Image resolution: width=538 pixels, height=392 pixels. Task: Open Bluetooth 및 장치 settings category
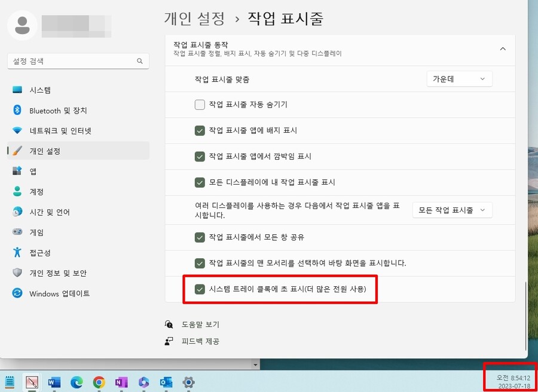pyautogui.click(x=78, y=111)
